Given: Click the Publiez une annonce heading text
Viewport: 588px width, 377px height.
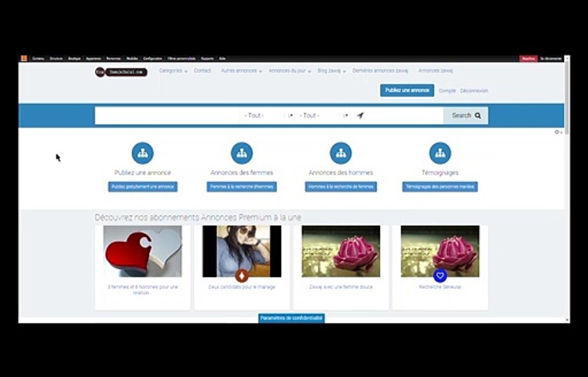Looking at the screenshot, I should [x=142, y=173].
